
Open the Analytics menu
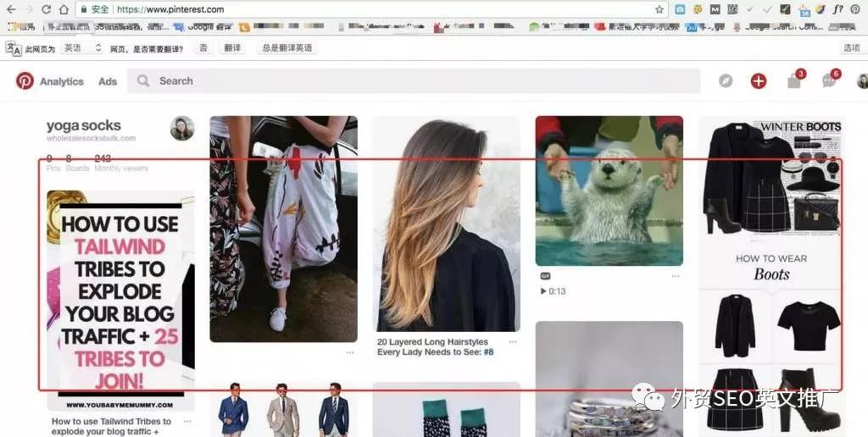pyautogui.click(x=62, y=81)
